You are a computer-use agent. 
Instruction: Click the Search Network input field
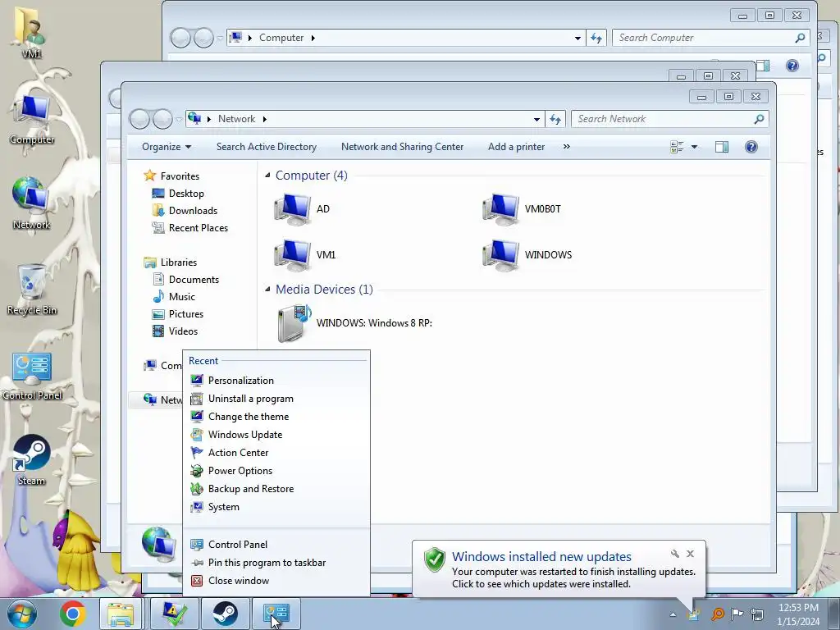662,119
